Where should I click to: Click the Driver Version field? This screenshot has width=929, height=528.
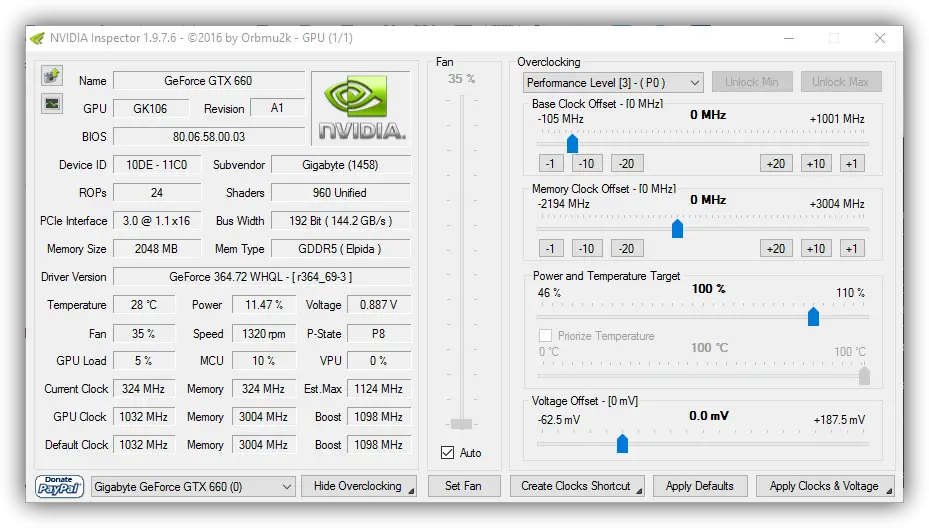pos(261,277)
